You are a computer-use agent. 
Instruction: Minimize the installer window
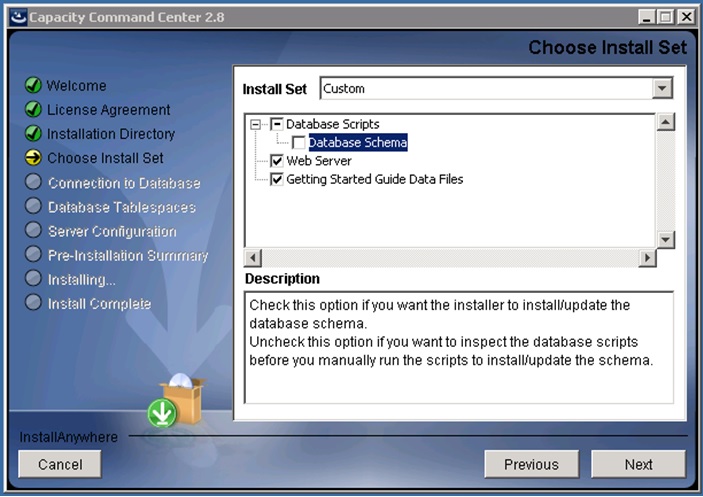[x=646, y=17]
